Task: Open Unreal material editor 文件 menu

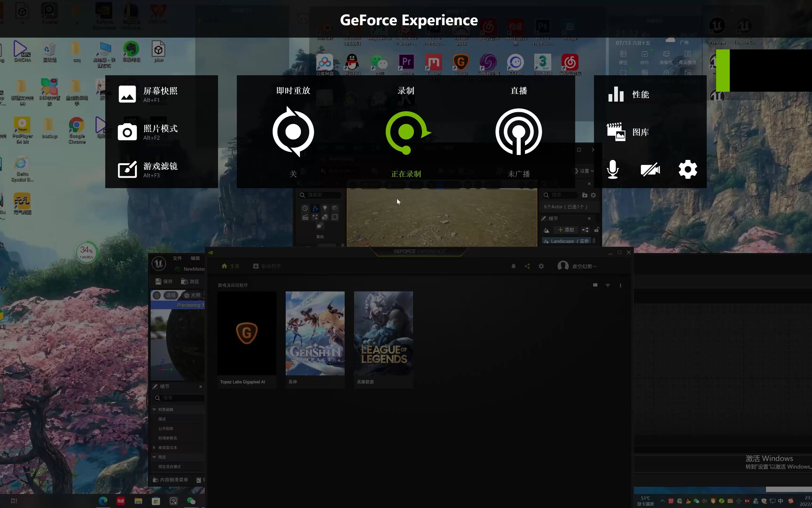Action: (x=177, y=258)
